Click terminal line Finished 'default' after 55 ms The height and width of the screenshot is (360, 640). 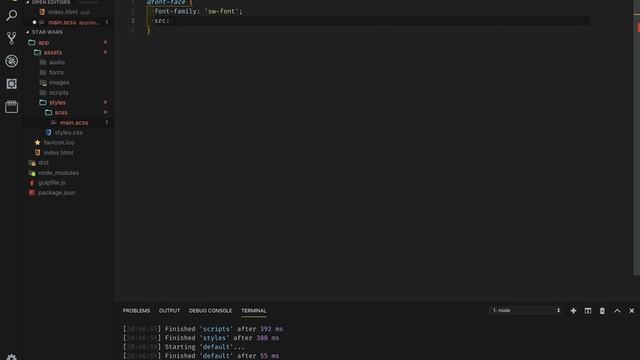coord(201,356)
